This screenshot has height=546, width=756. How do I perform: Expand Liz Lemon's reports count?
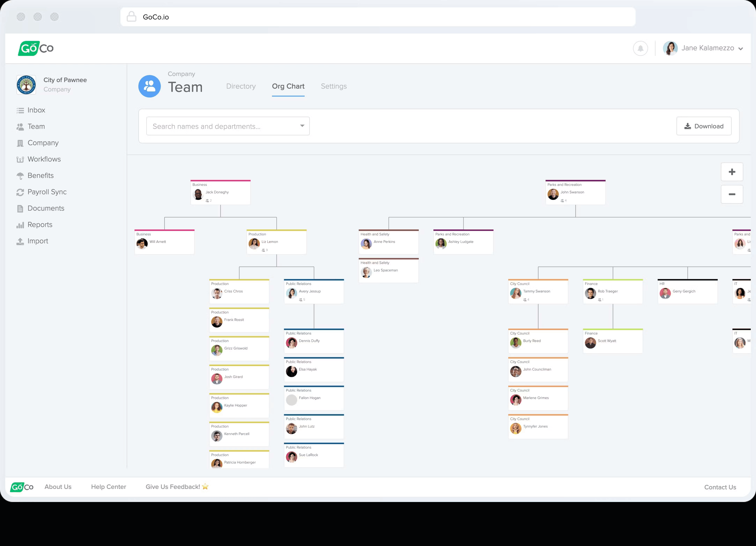point(265,250)
